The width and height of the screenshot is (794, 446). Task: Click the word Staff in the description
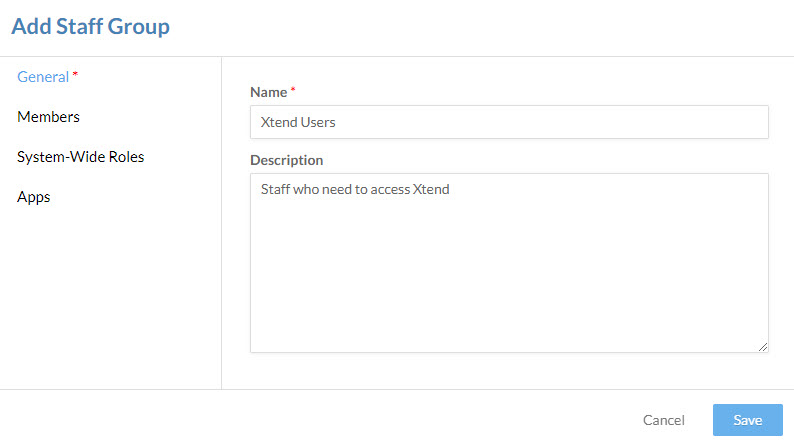click(275, 189)
